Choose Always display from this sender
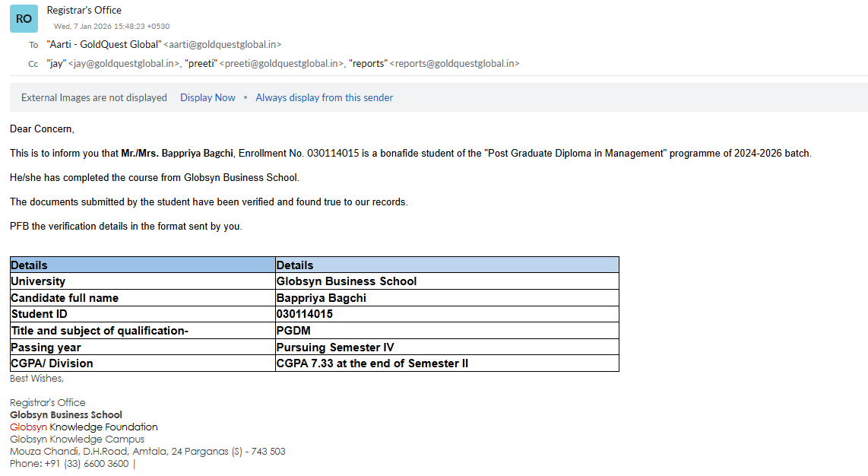 point(324,97)
